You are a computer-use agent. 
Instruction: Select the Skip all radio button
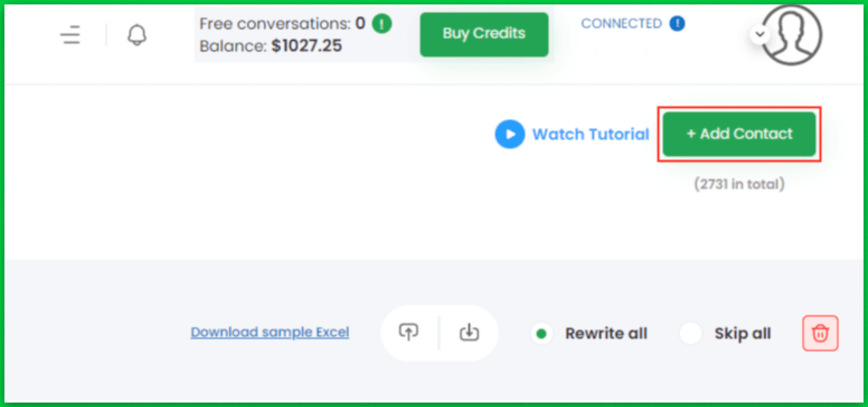(690, 334)
